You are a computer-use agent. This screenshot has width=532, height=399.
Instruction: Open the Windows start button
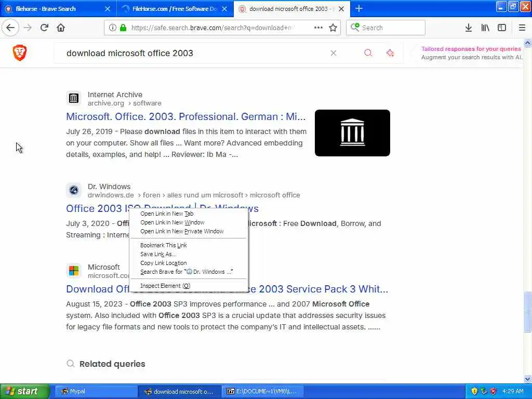[25, 391]
